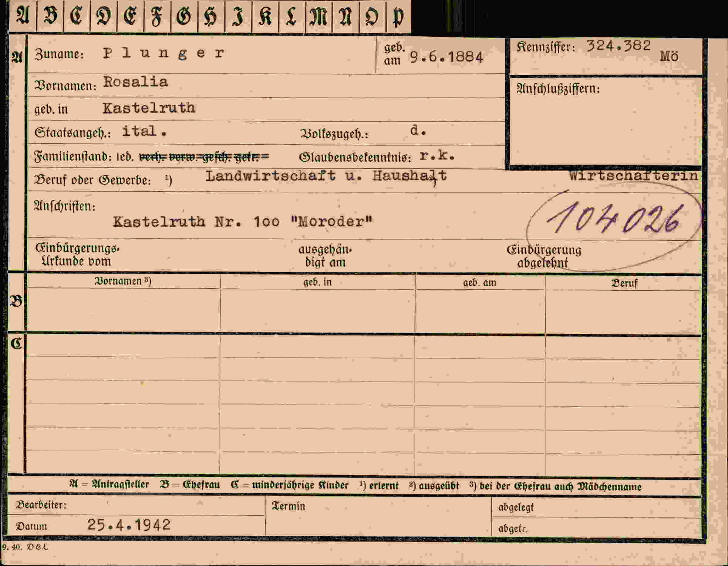Click the legend 'B = Ehefrau'

(x=190, y=485)
